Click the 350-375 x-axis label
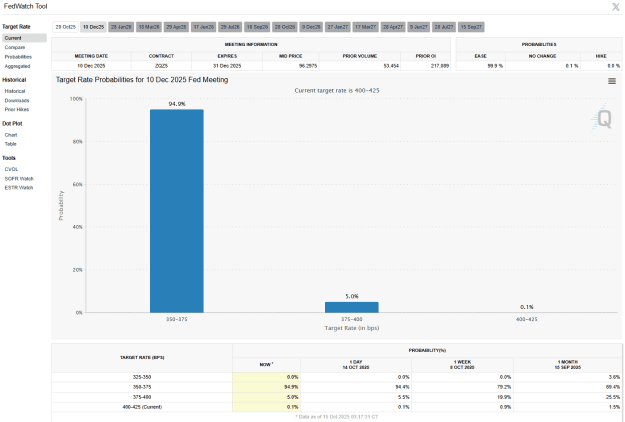625x422 pixels. tap(177, 319)
